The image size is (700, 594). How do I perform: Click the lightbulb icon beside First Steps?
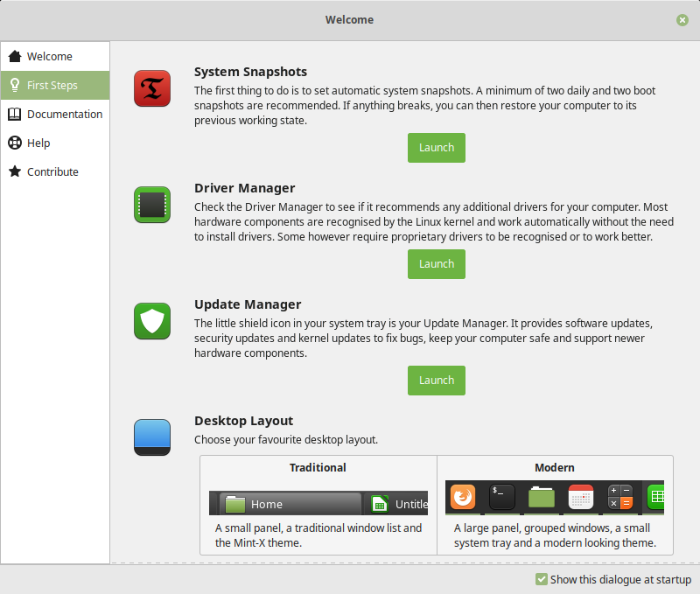coord(15,85)
